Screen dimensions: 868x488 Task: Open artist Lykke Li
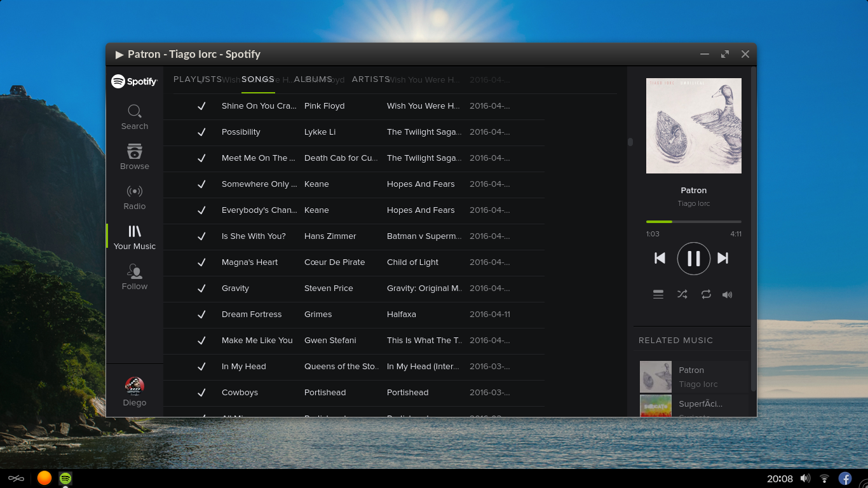[320, 132]
